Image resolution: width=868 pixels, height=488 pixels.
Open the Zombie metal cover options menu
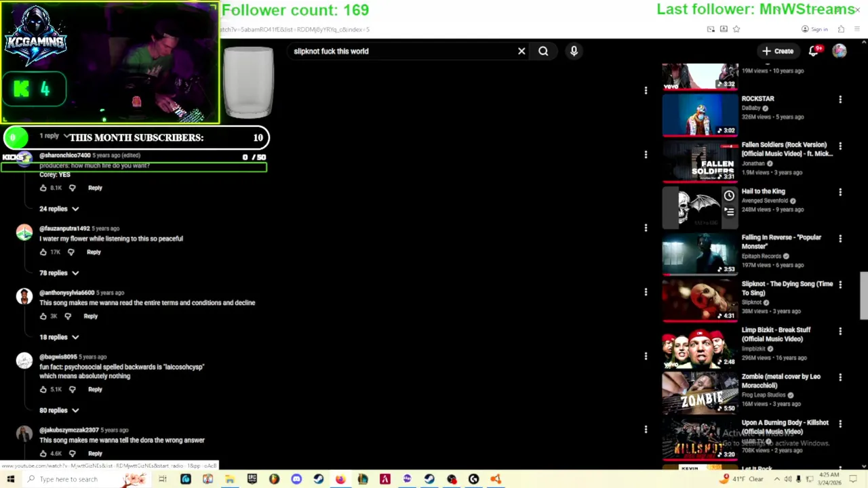pos(840,378)
